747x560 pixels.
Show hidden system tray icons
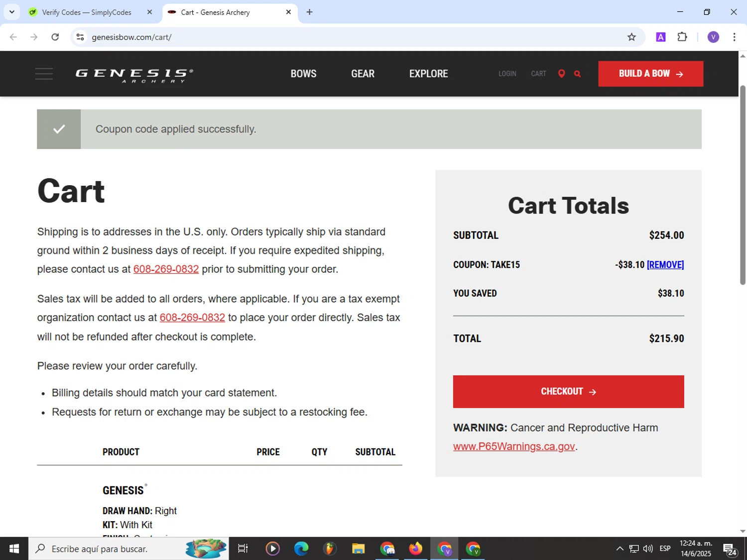(620, 549)
